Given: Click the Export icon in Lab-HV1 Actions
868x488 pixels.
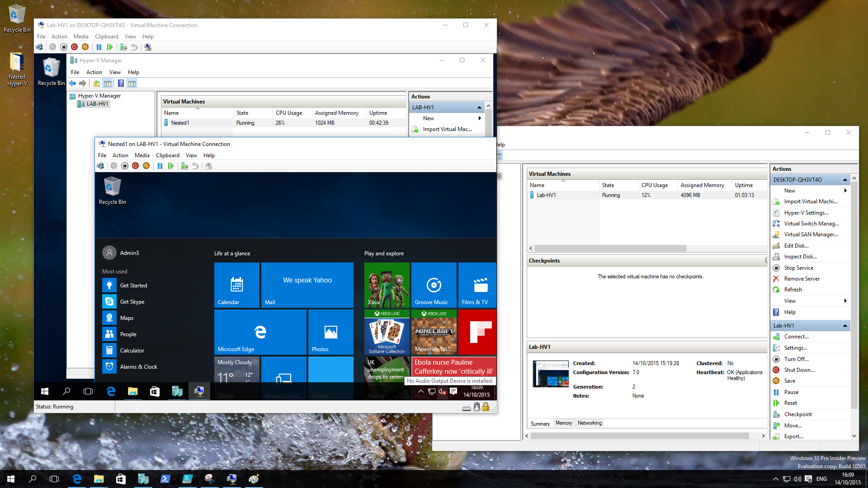Looking at the screenshot, I should coord(777,436).
